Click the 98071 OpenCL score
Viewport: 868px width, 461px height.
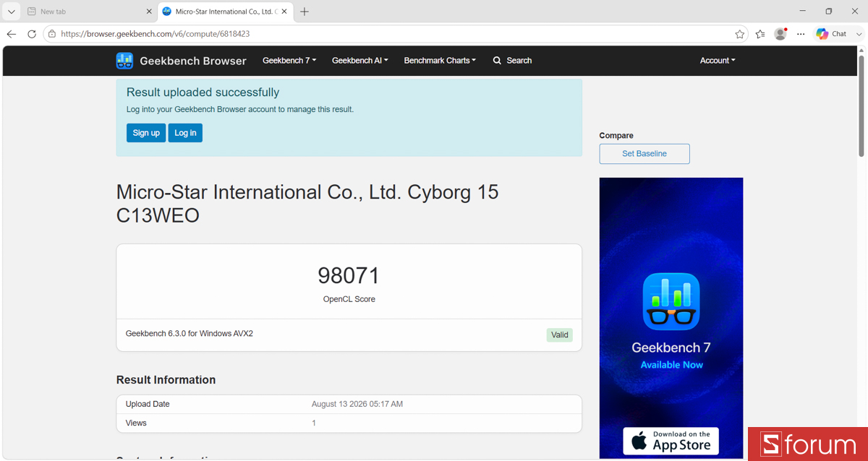[x=349, y=275]
